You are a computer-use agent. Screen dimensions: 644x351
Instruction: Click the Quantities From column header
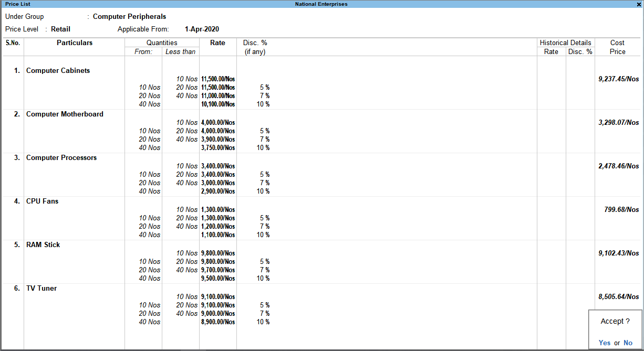click(143, 51)
